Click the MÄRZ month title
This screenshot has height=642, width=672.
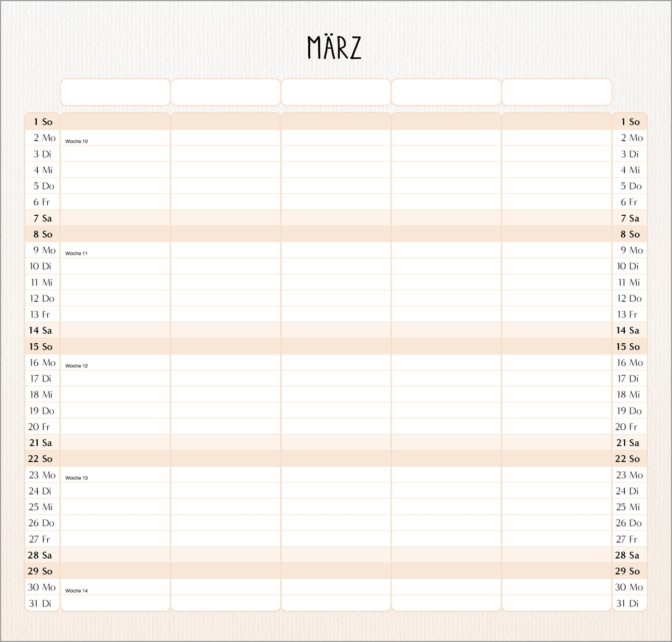coord(334,47)
